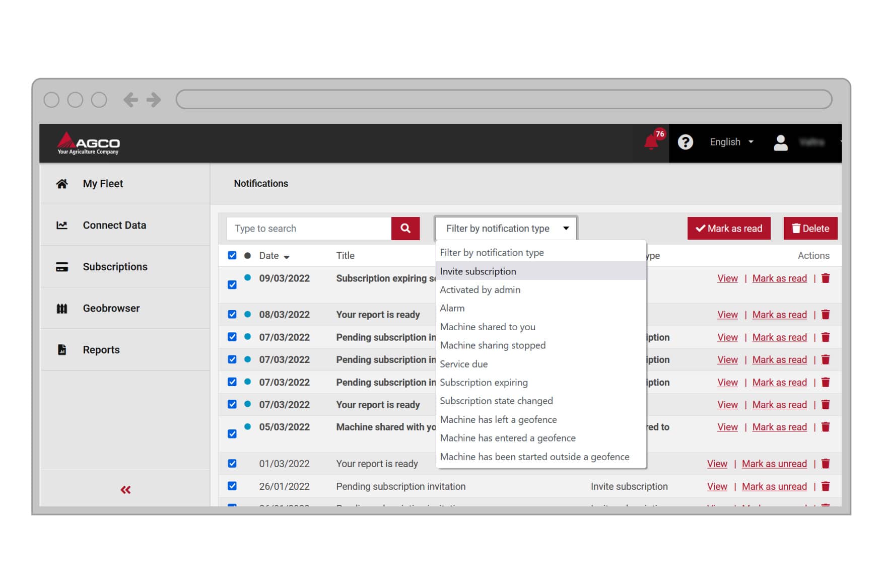Open Subscriptions in the sidebar
Viewport: 882px width, 588px height.
pos(125,267)
